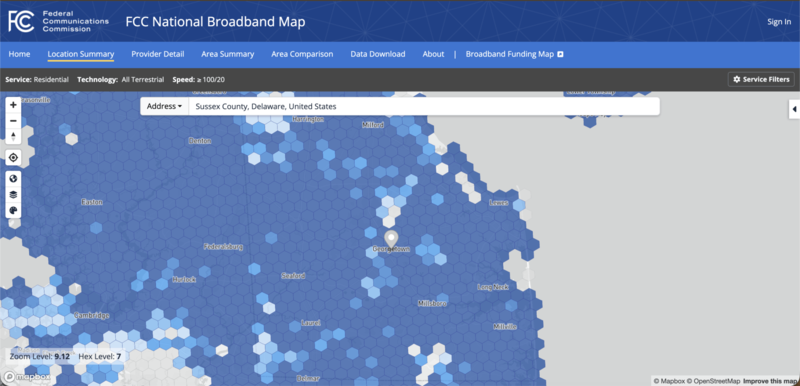Open the globe basemap view control
This screenshot has width=800, height=386.
tap(13, 179)
